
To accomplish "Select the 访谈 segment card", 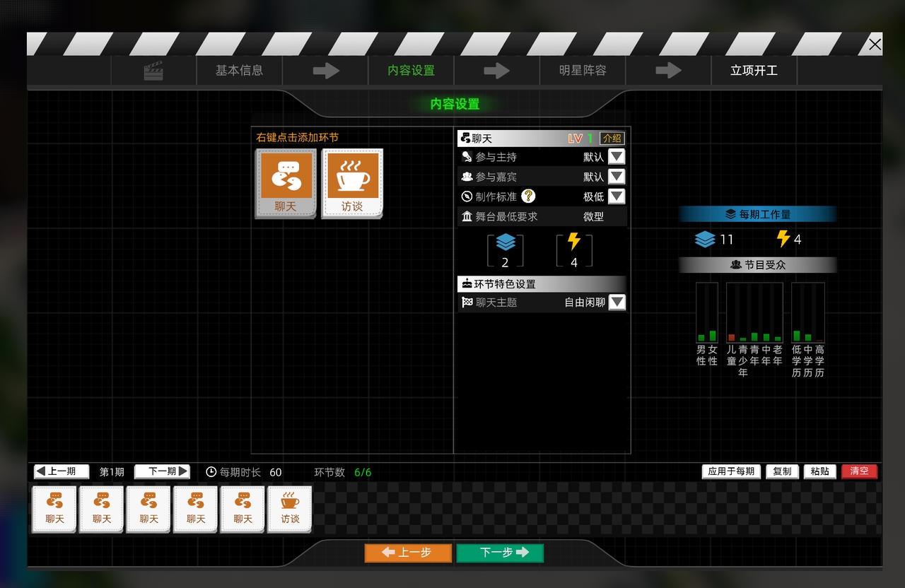I will pyautogui.click(x=351, y=182).
